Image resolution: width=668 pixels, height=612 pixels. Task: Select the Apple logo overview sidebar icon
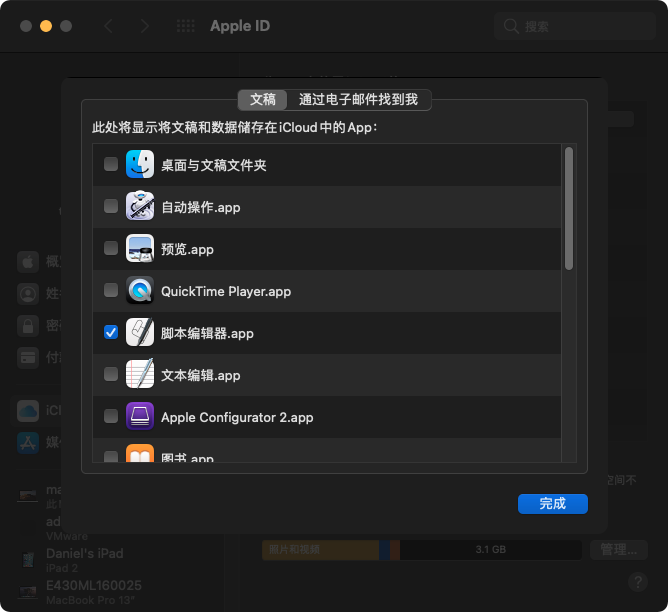point(28,261)
